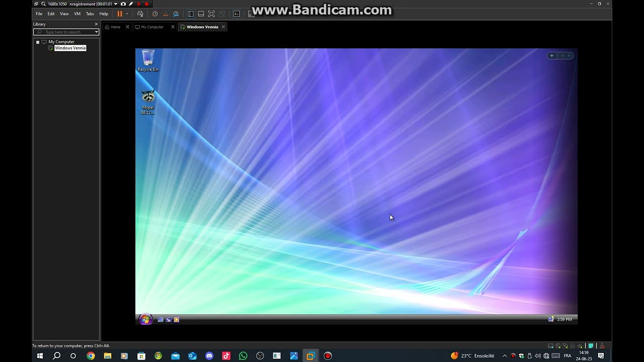The image size is (644, 362).
Task: Click the Send Ctrl+Alt+Del toolbar icon
Action: tap(140, 14)
